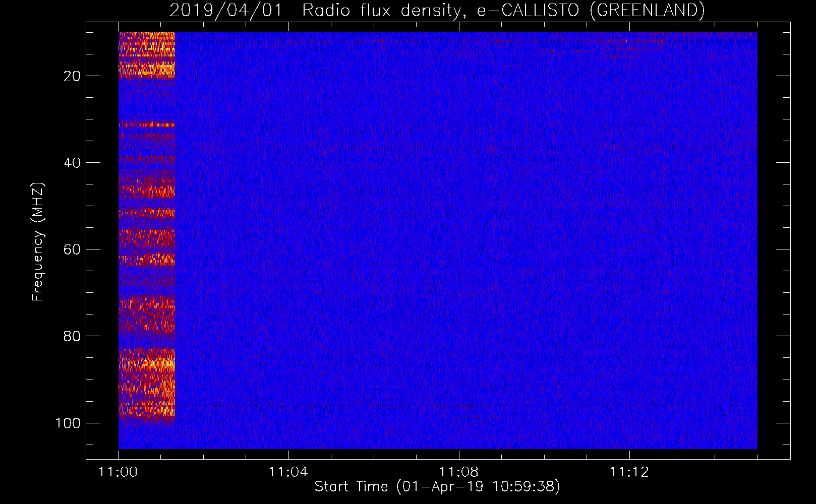The image size is (816, 504).
Task: Click the '80' frequency tick label
Action: click(x=72, y=336)
